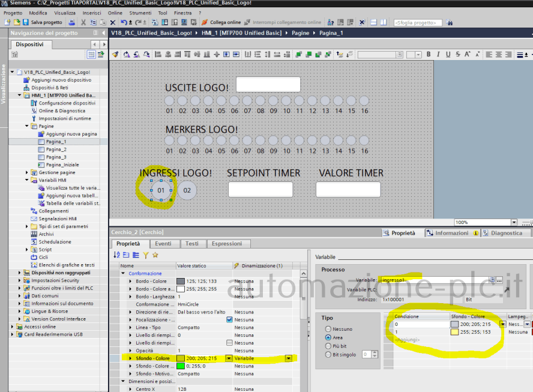The image size is (533, 392).
Task: Switch to the Espressioni tab
Action: [227, 244]
